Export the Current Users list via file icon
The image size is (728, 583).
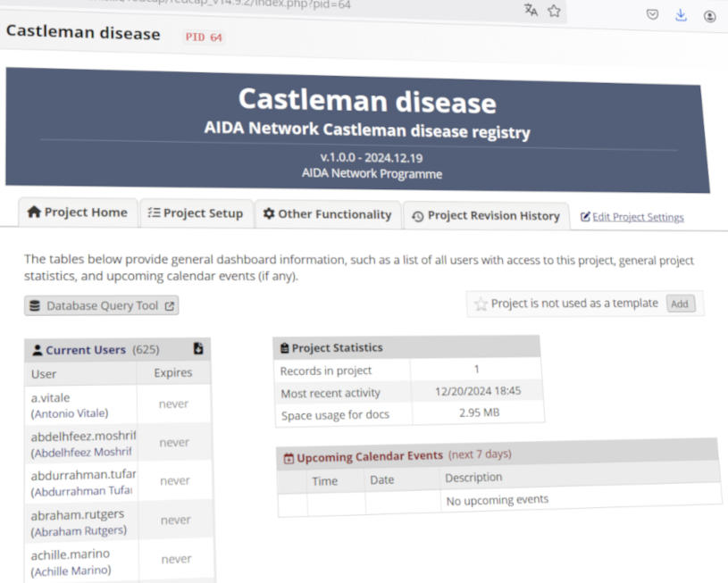pos(198,348)
